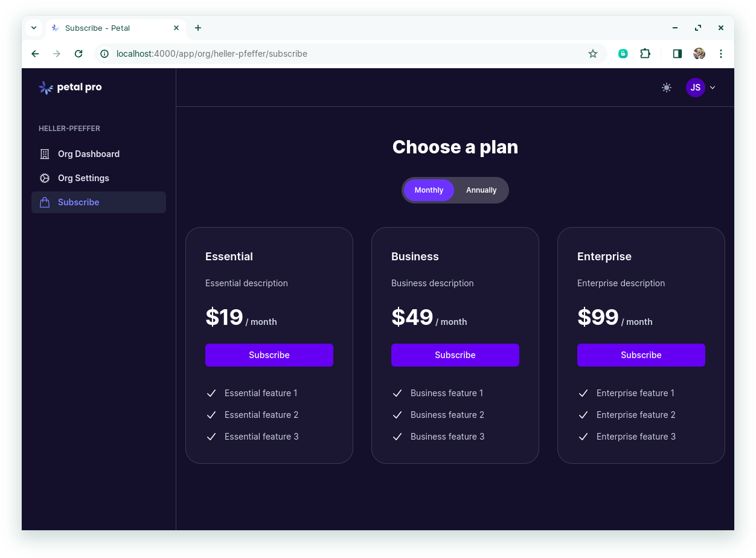Image resolution: width=756 pixels, height=558 pixels.
Task: Toggle the browser side panel icon
Action: (677, 54)
